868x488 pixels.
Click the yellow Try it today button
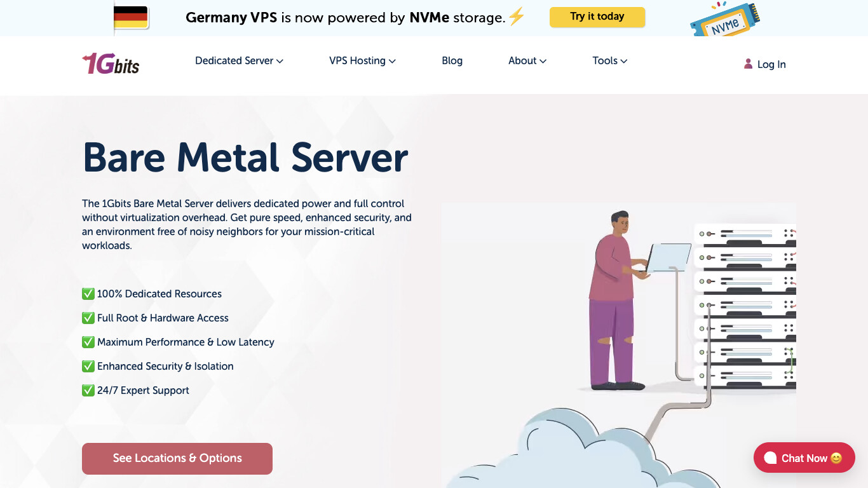click(x=597, y=17)
